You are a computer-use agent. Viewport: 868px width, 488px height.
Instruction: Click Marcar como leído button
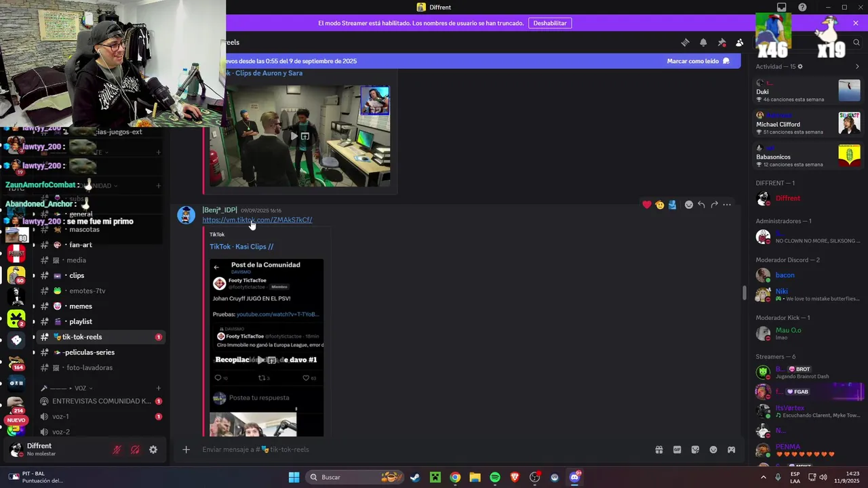click(x=698, y=61)
